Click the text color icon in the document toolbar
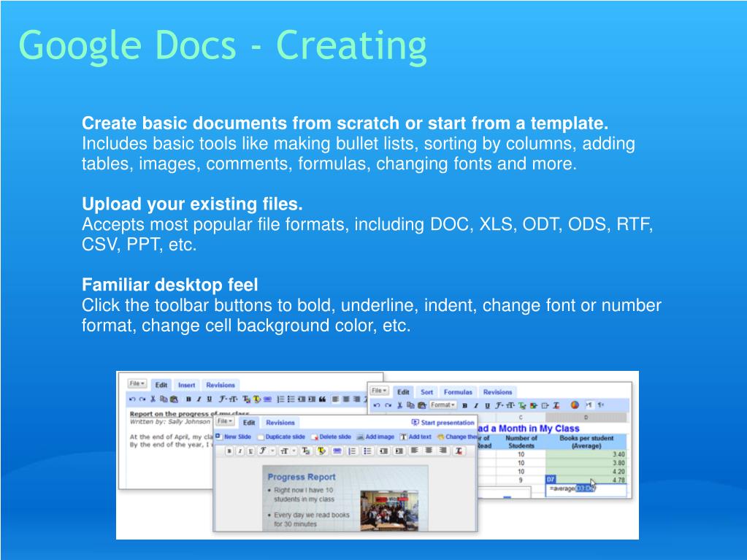 [246, 399]
